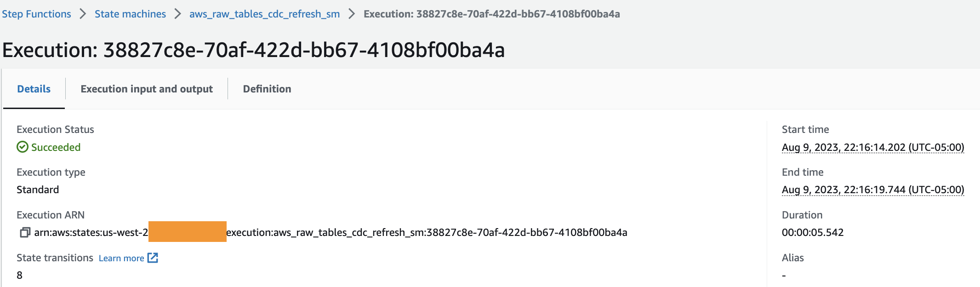Click the Succeeded status text

coord(56,147)
